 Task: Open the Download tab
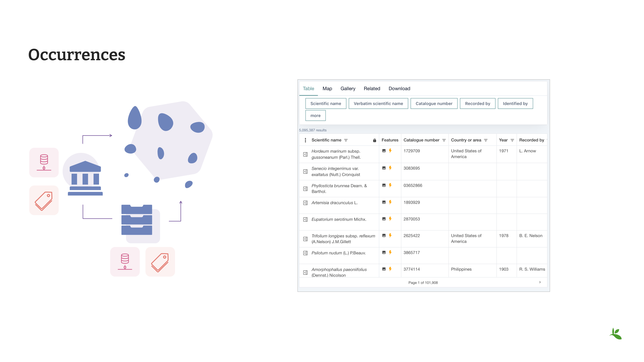click(399, 88)
